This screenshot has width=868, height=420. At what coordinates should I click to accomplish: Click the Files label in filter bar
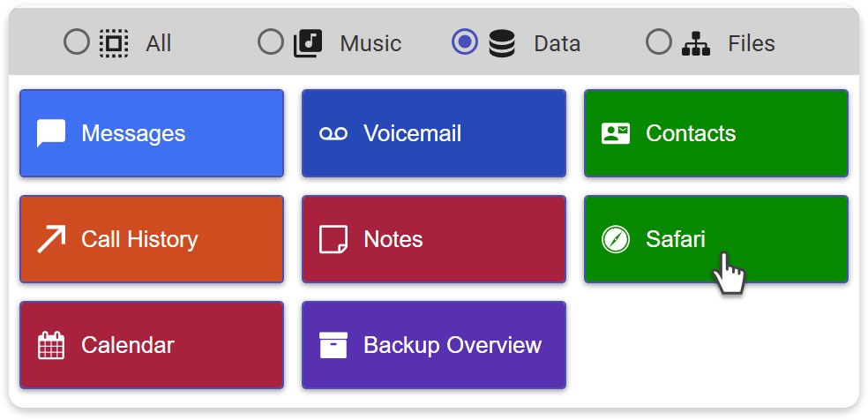click(x=751, y=43)
